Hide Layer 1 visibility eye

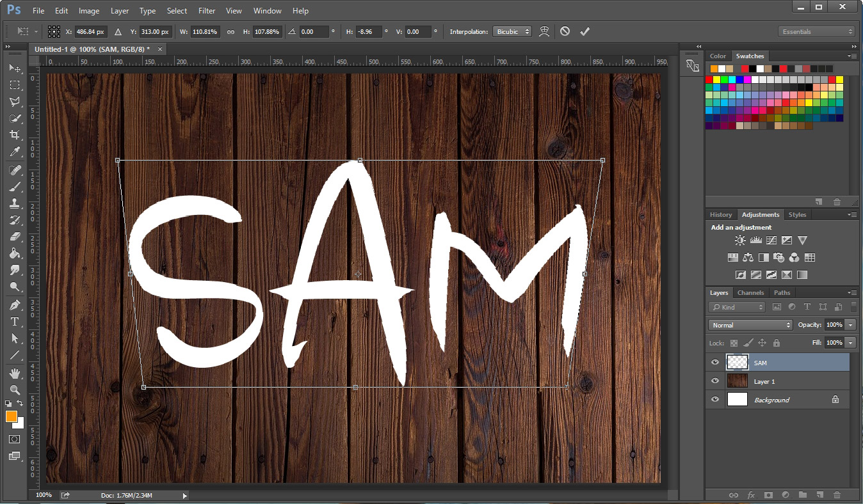coord(715,381)
